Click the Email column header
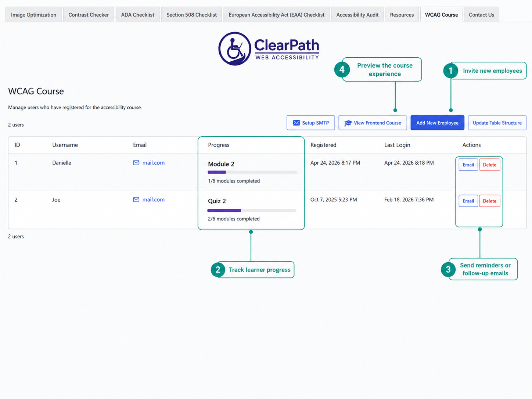This screenshot has height=399, width=532. click(140, 145)
